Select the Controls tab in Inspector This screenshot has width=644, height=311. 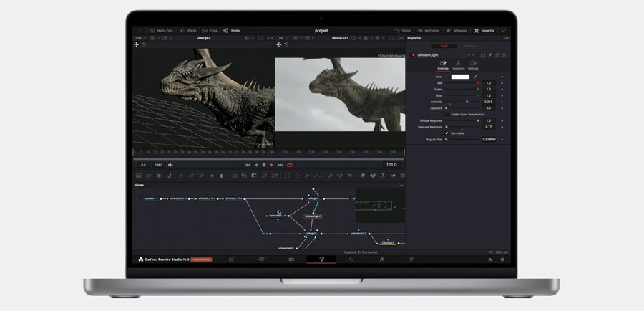coord(443,65)
